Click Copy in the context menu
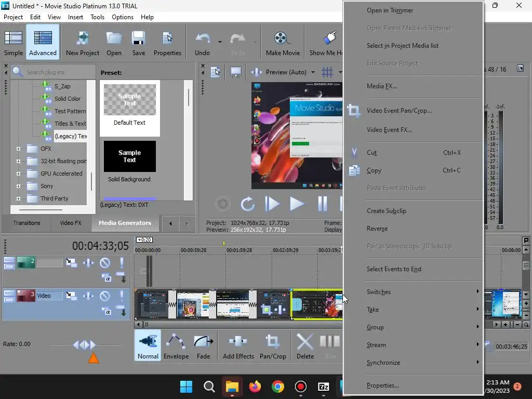532x399 pixels. coord(414,170)
